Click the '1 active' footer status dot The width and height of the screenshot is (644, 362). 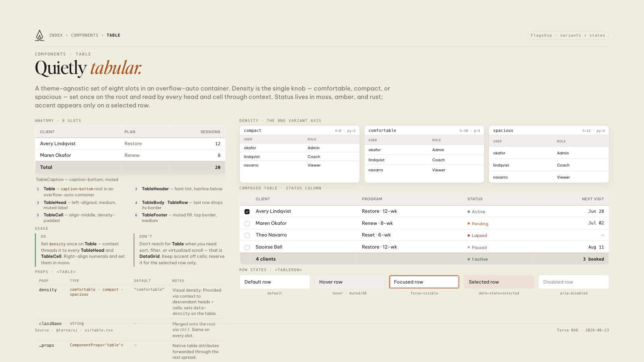tap(469, 259)
